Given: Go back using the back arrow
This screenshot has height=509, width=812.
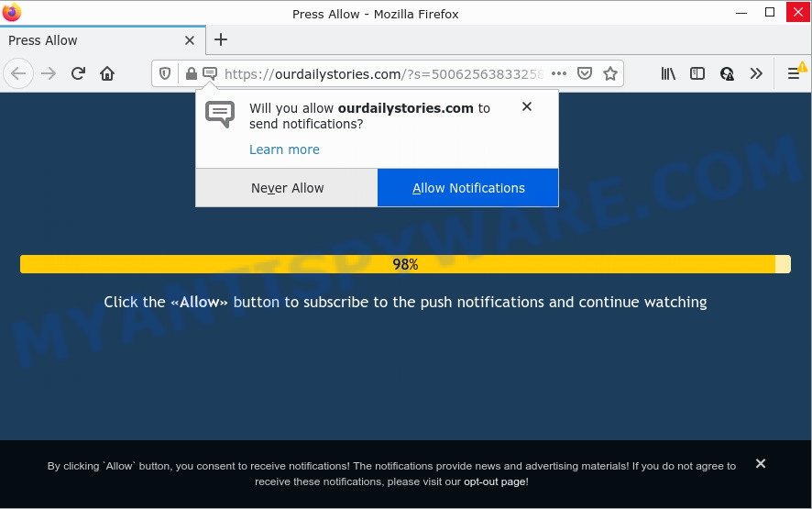Looking at the screenshot, I should click(18, 73).
